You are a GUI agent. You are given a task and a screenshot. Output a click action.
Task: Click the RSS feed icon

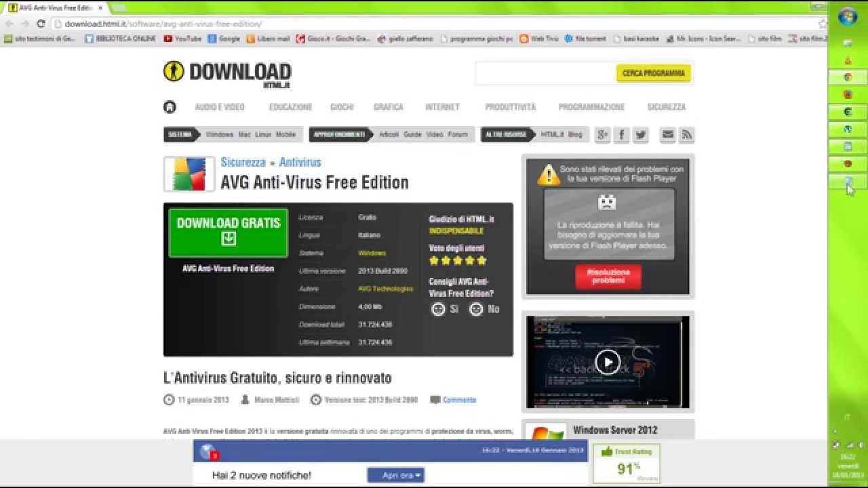coord(686,135)
